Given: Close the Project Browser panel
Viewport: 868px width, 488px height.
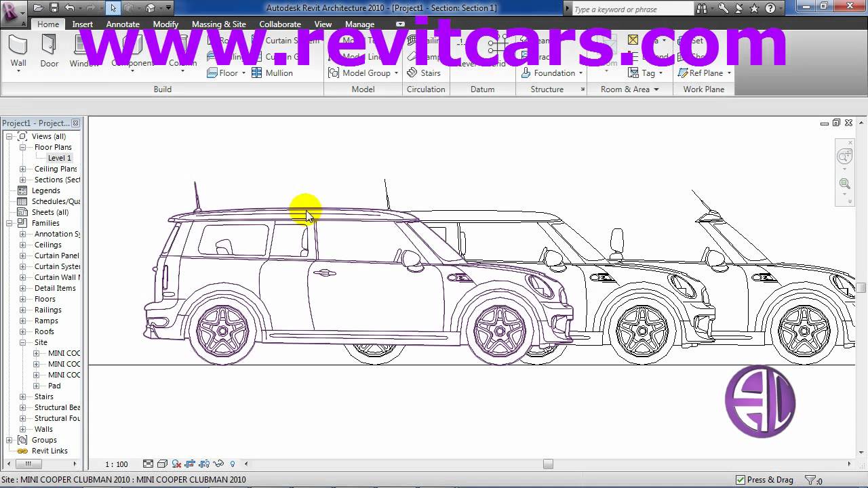Looking at the screenshot, I should click(x=75, y=123).
